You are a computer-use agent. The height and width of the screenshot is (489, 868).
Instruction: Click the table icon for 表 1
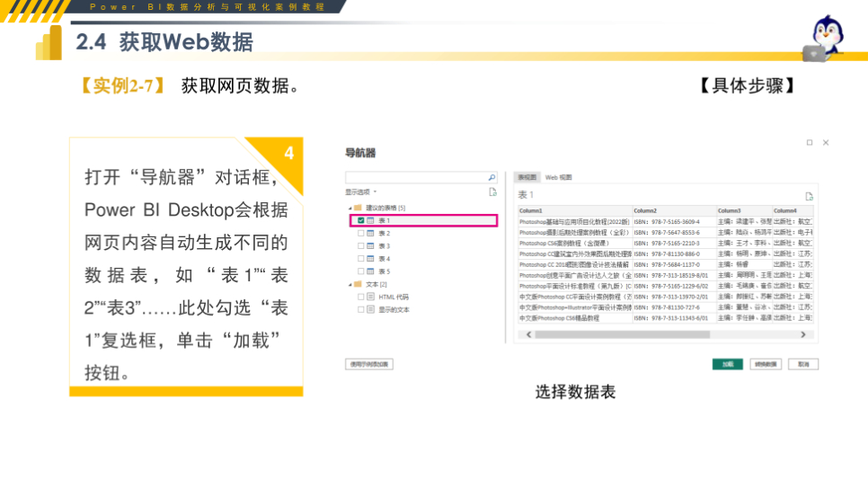pyautogui.click(x=370, y=220)
